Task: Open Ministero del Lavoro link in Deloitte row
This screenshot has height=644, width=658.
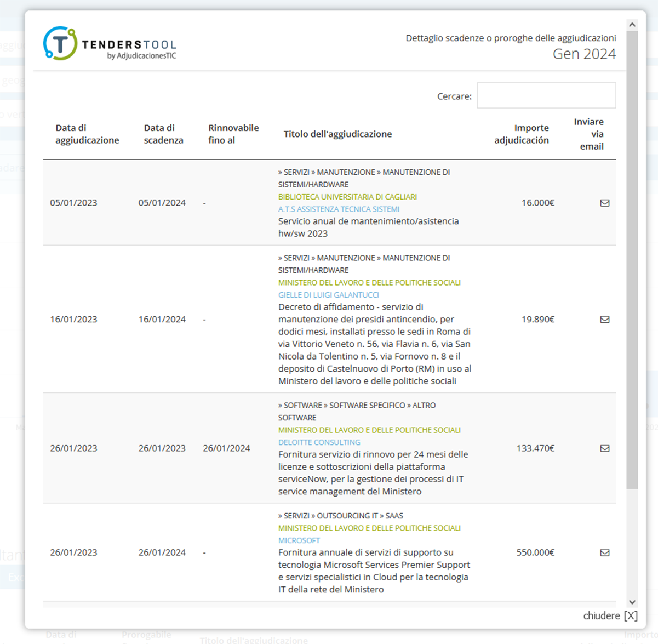Action: pos(369,430)
